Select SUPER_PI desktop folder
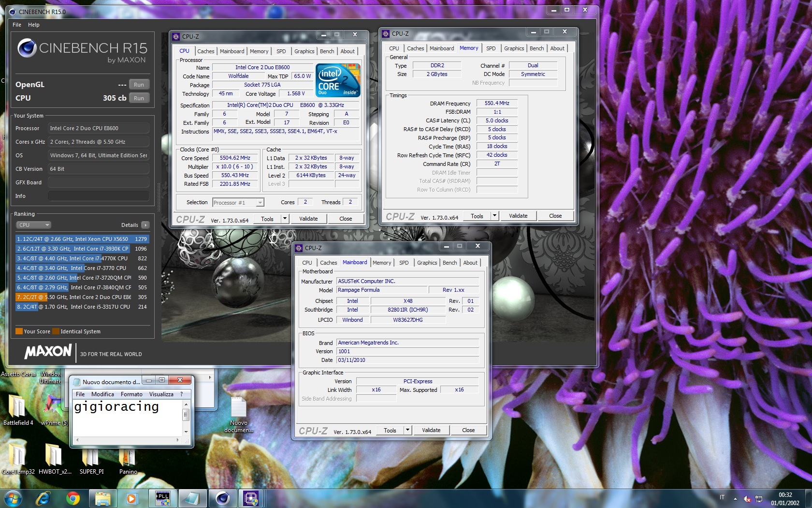The height and width of the screenshot is (508, 812). pyautogui.click(x=91, y=459)
